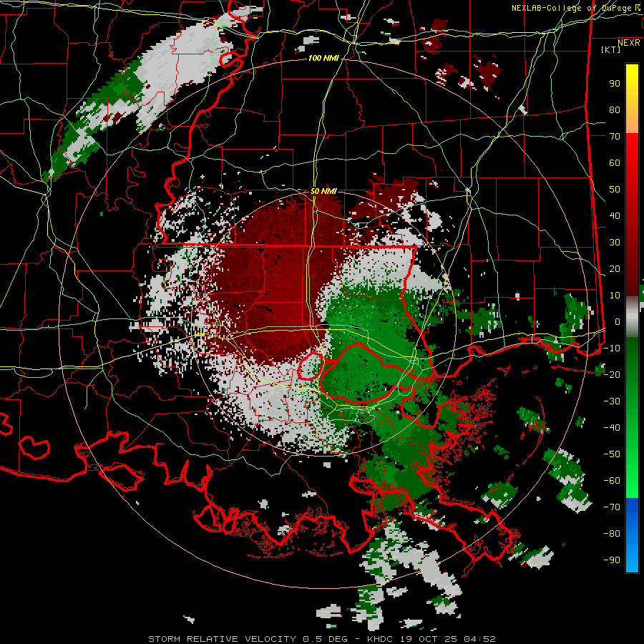This screenshot has width=644, height=644.
Task: Click the positive 70 knot scale label
Action: click(x=615, y=137)
